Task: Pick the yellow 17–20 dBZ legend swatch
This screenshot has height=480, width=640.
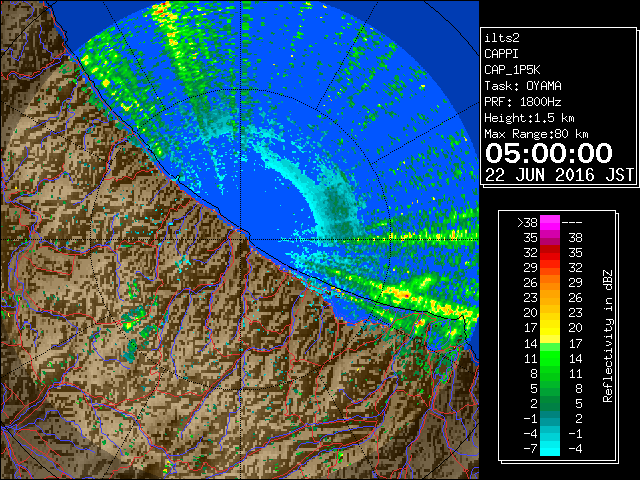Action: (550, 328)
